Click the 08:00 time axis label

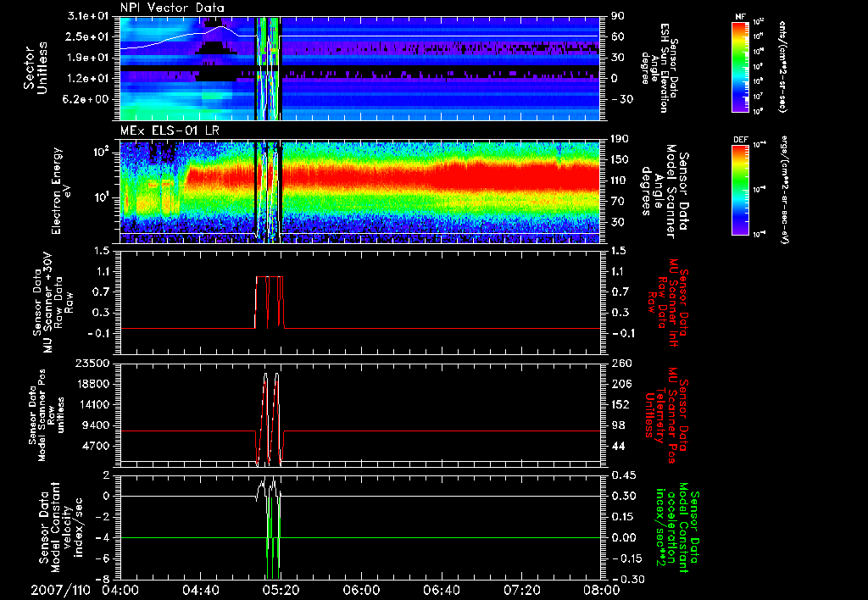coord(602,590)
